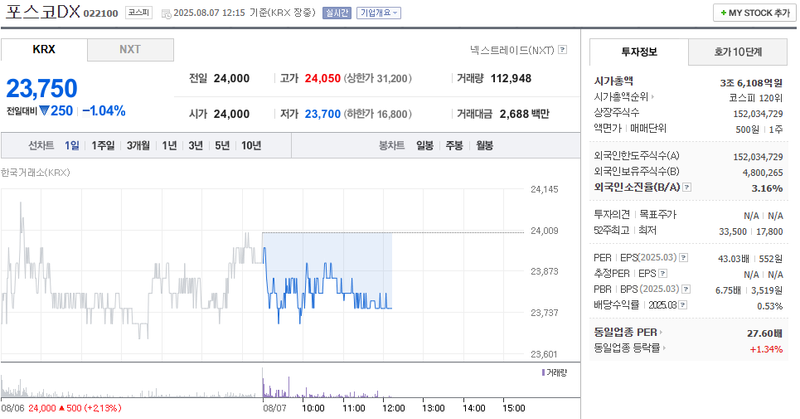Click the -1.04% change rate
The image size is (800, 419).
click(x=104, y=111)
